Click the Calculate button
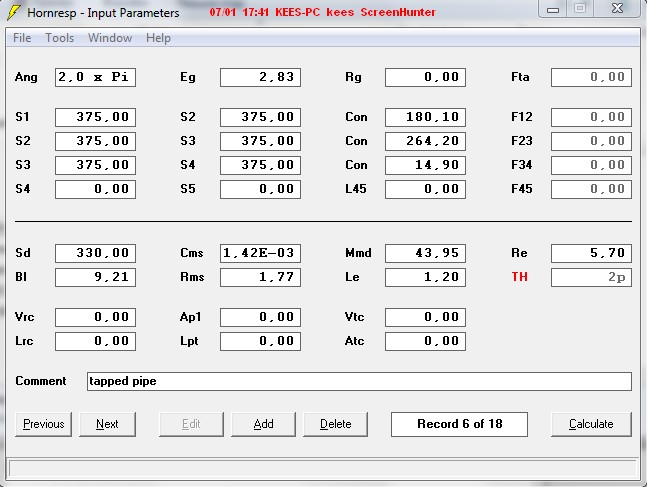 coord(591,424)
